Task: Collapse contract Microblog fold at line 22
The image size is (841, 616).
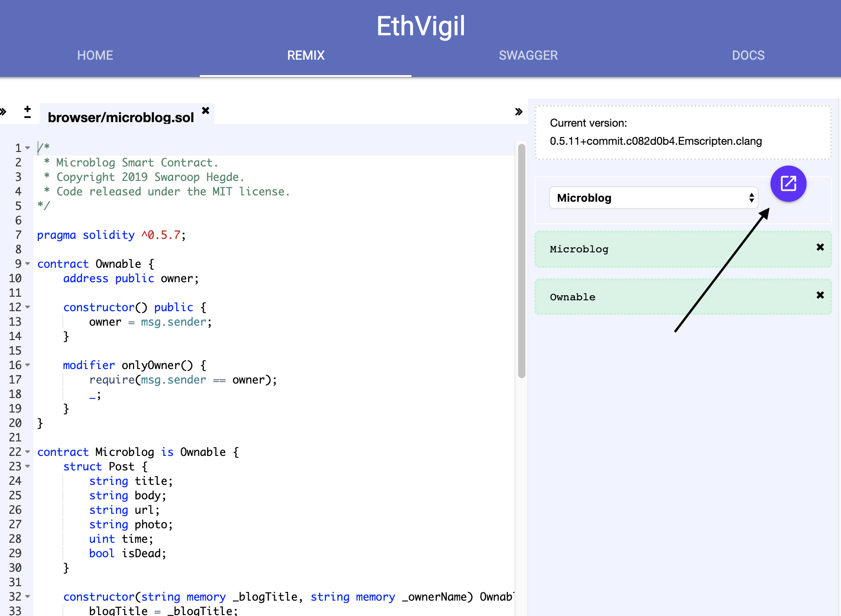Action: click(28, 452)
